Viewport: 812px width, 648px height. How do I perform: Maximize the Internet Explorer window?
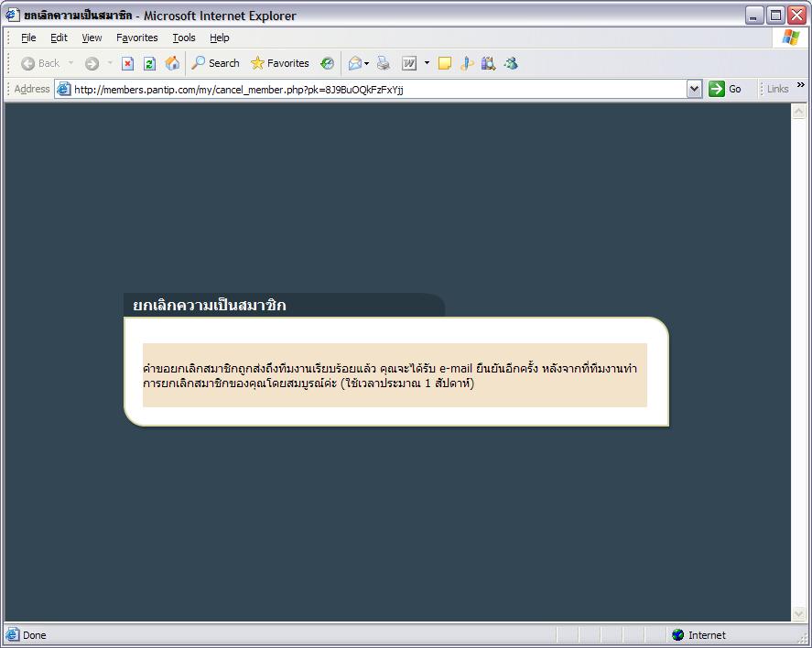(x=775, y=16)
